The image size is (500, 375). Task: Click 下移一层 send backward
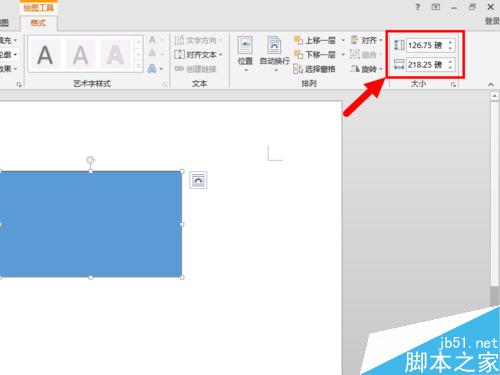pos(315,54)
